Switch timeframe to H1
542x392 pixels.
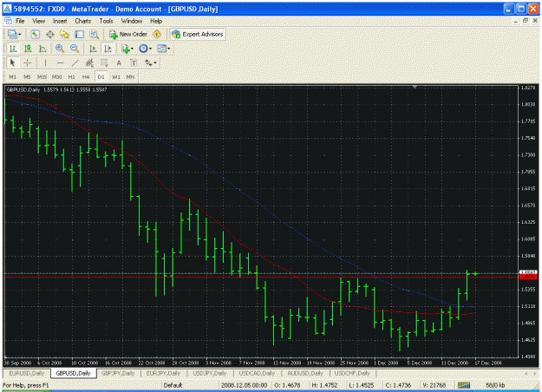click(x=72, y=76)
